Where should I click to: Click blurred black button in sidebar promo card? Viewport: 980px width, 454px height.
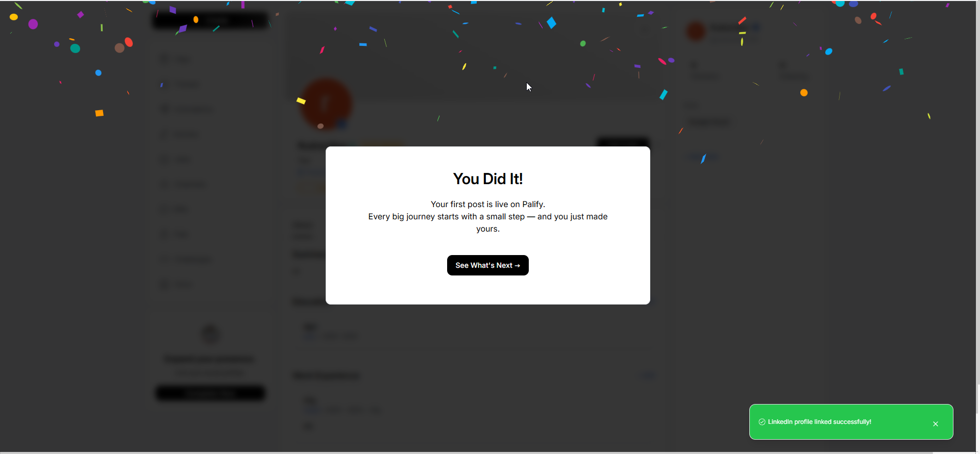pyautogui.click(x=210, y=393)
